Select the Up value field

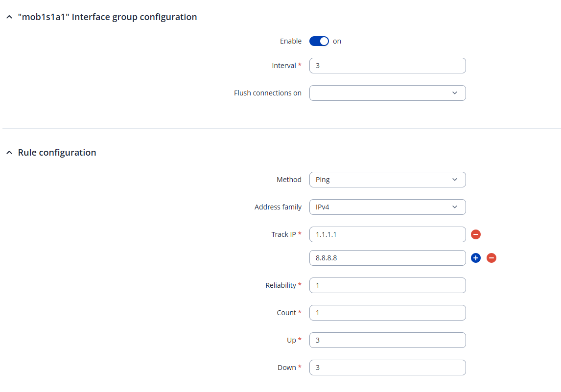click(387, 340)
